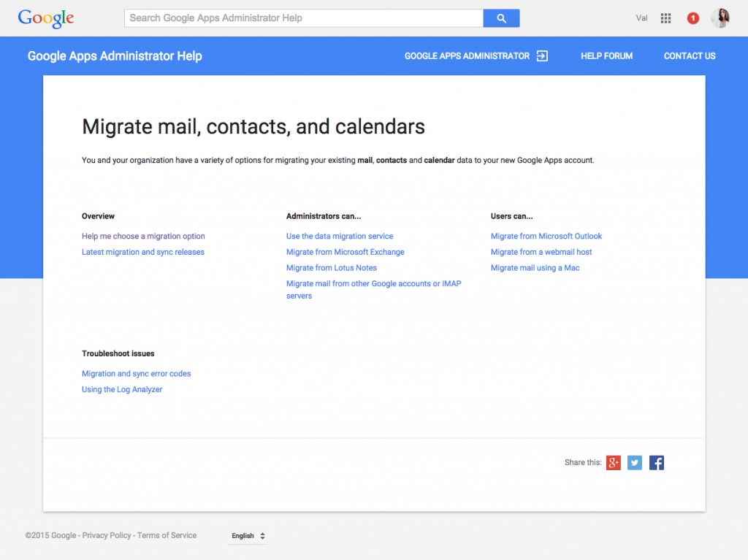Image resolution: width=748 pixels, height=560 pixels.
Task: Open Latest migration and sync releases
Action: pyautogui.click(x=142, y=252)
